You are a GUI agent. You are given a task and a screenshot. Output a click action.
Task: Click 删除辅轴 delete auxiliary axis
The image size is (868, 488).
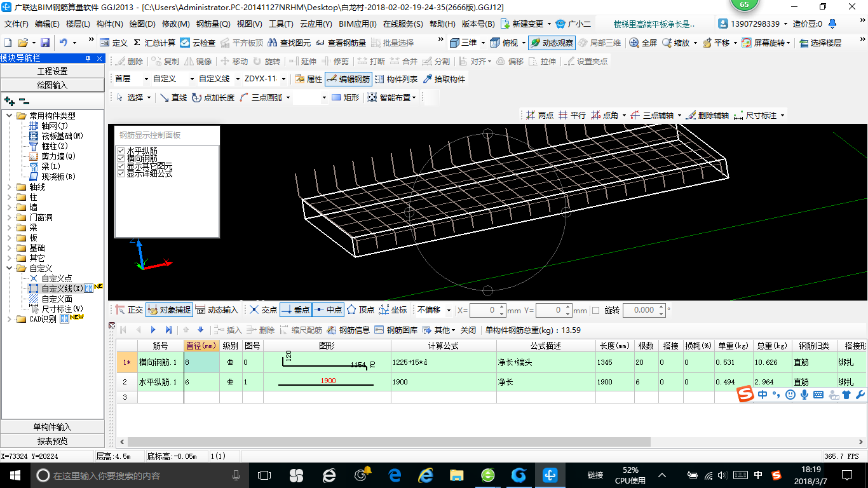tap(707, 115)
